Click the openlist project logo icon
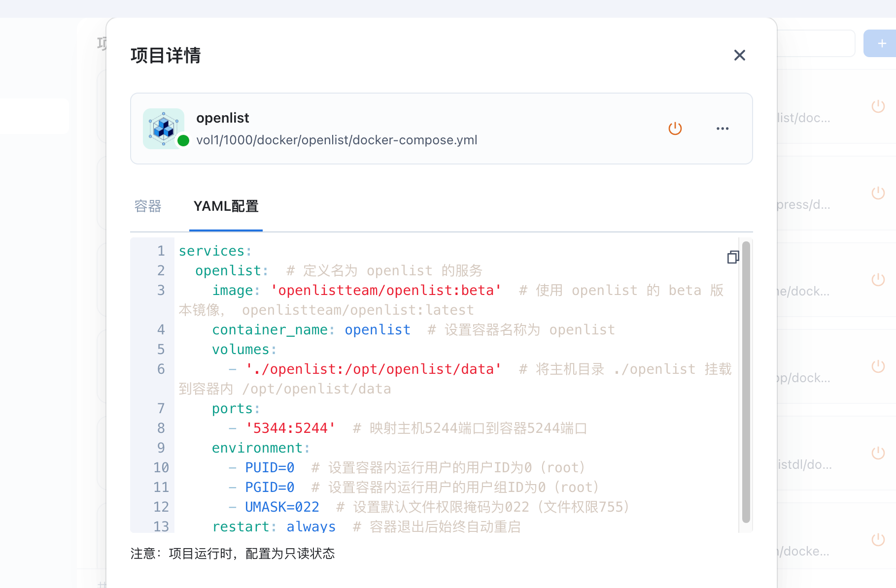Screen dimensions: 896x588 164,128
